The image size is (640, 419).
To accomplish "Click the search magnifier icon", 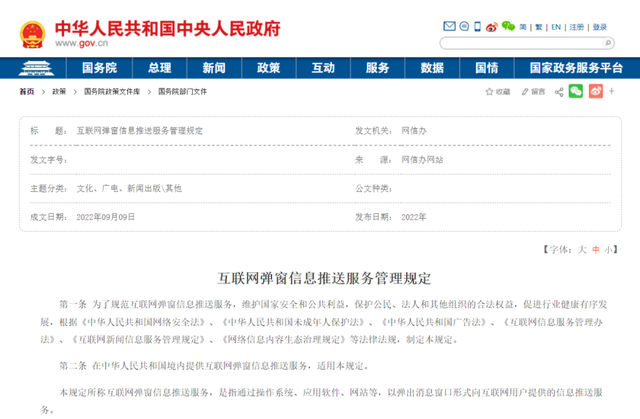I will coord(608,42).
